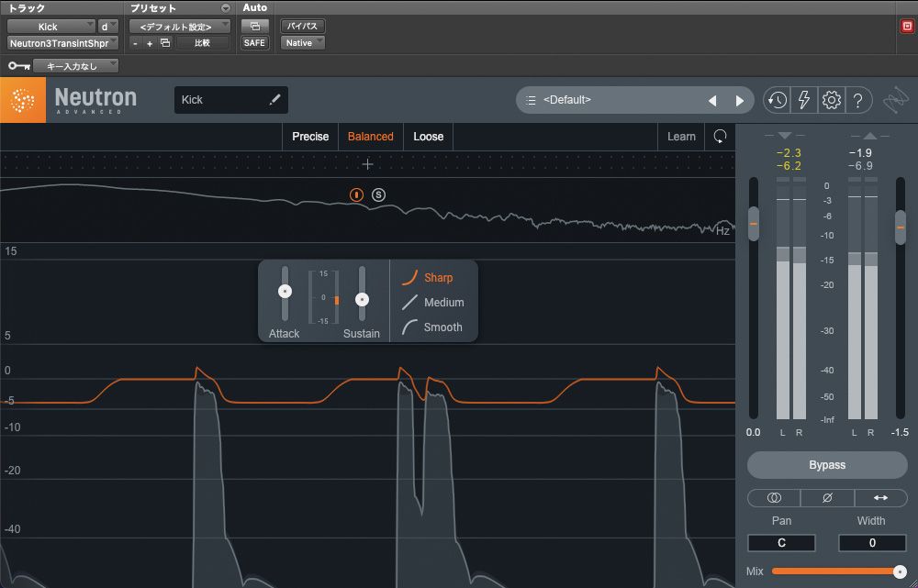Open the preset list icon beside Default
918x588 pixels.
coord(531,101)
